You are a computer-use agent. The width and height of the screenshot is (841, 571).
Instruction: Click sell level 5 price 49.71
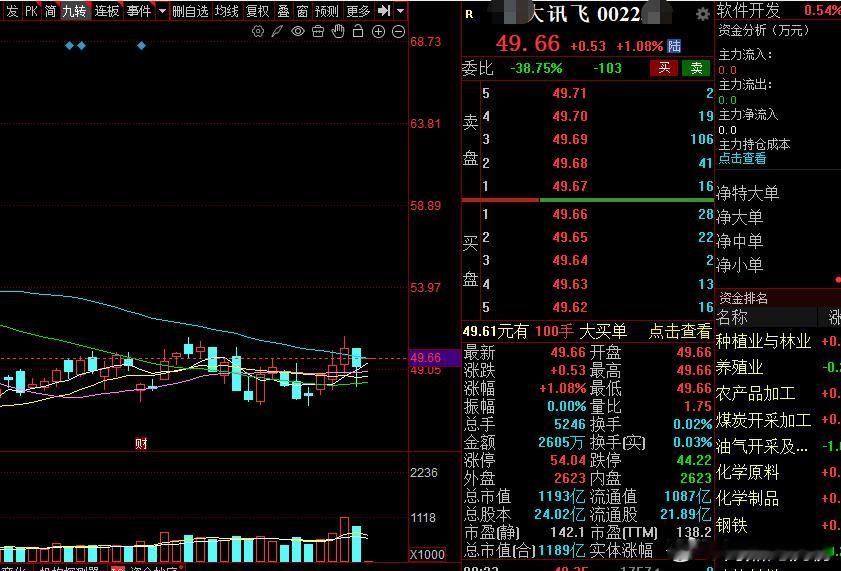tap(570, 93)
